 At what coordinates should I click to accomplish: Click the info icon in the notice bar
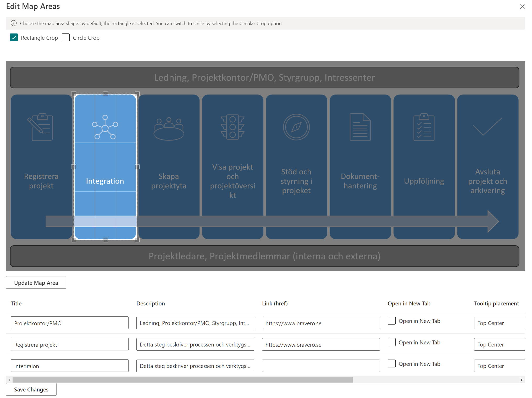pyautogui.click(x=14, y=23)
